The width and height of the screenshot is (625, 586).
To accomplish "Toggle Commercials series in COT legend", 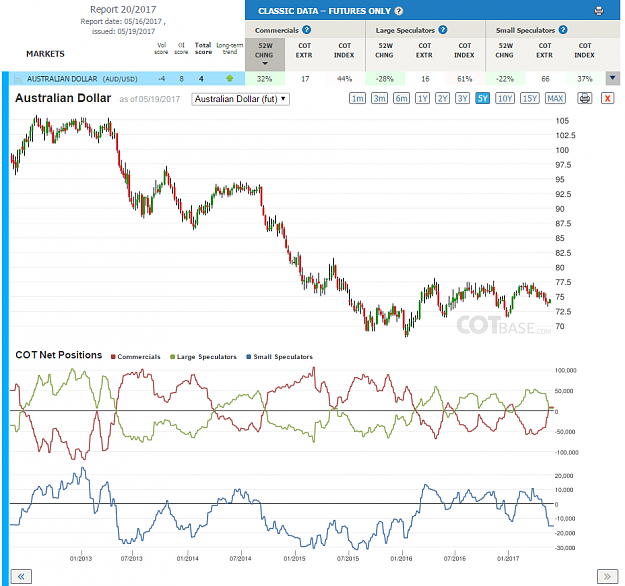I will pyautogui.click(x=136, y=357).
